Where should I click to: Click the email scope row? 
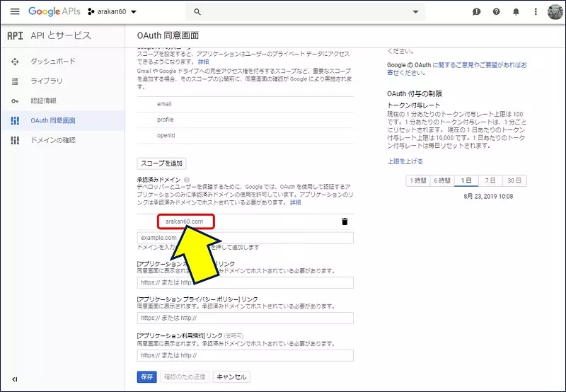(245, 104)
